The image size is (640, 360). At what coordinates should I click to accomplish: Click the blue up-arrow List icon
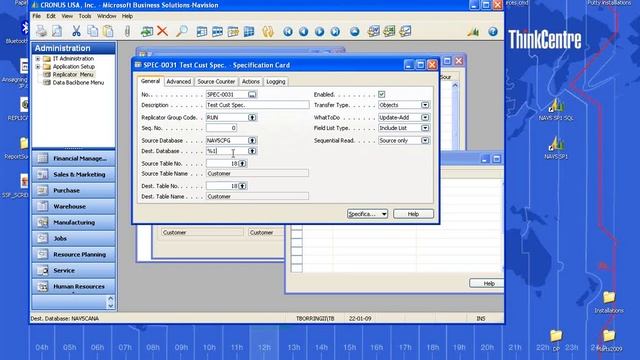[x=355, y=31]
